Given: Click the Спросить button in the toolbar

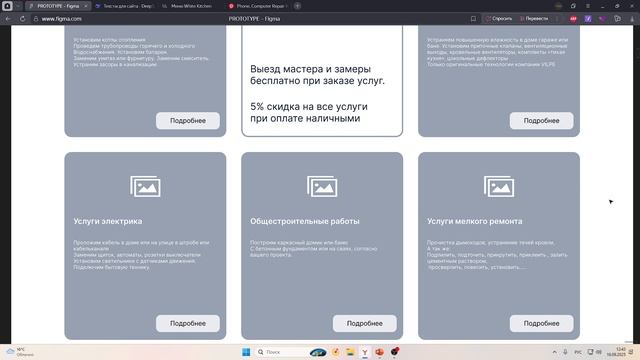Looking at the screenshot, I should click(x=499, y=19).
